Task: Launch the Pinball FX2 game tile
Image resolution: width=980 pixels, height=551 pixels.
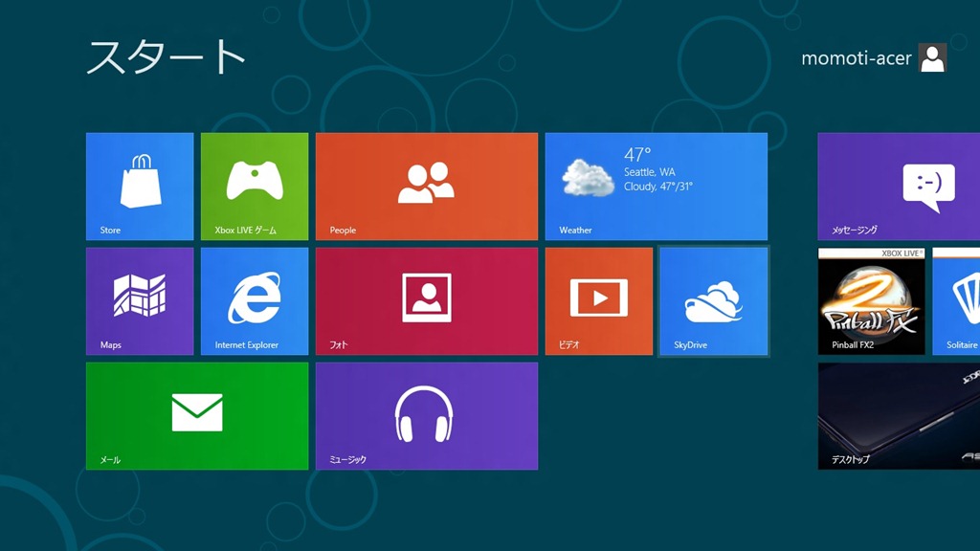Action: [x=871, y=301]
